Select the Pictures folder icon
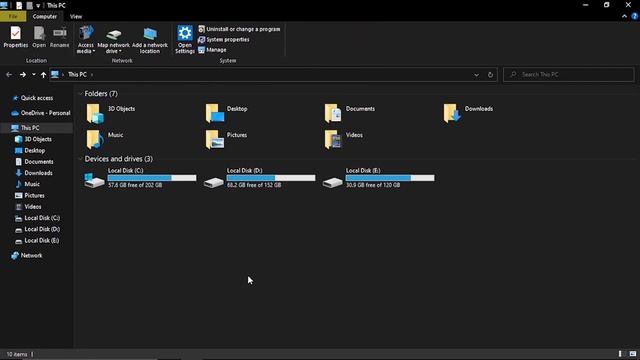 [214, 140]
